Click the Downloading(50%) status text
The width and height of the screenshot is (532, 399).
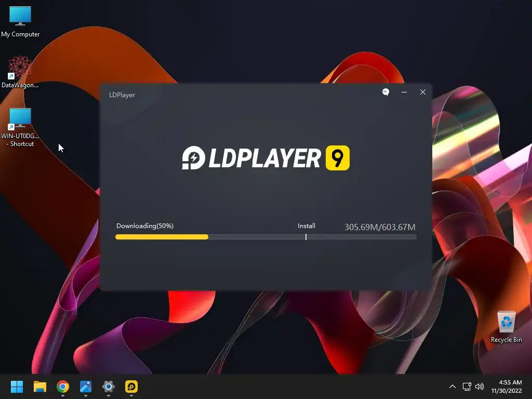(x=145, y=226)
